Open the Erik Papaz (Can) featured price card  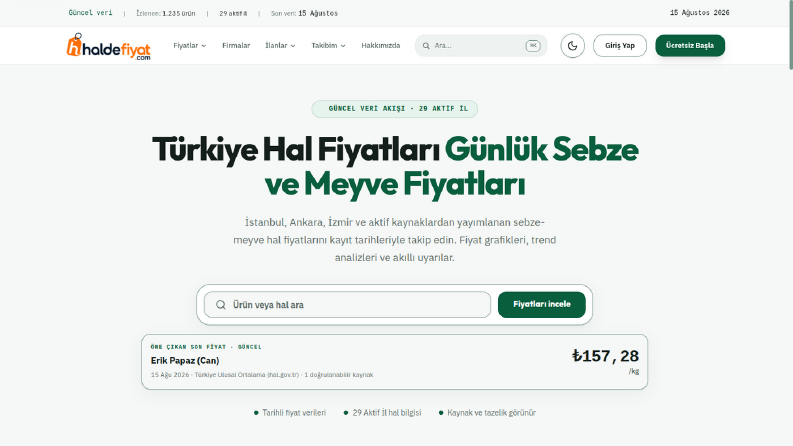point(394,362)
